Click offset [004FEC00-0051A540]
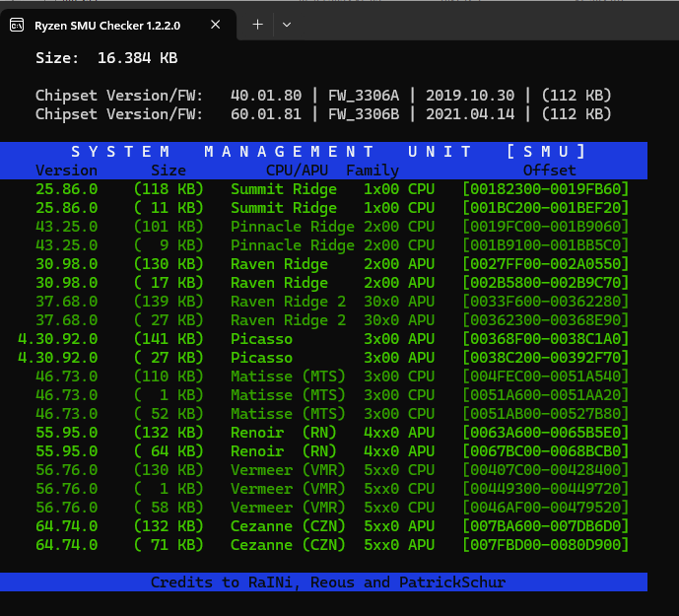 (546, 376)
